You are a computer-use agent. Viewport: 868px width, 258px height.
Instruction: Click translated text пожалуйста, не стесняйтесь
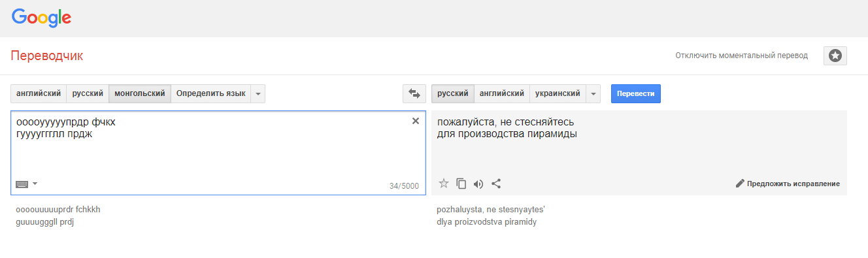click(506, 122)
